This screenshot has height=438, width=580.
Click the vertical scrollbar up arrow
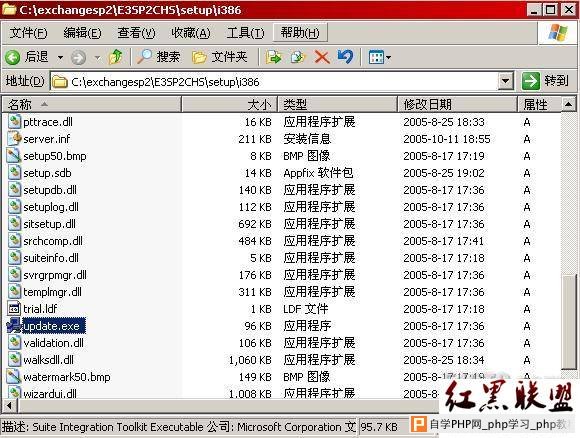pyautogui.click(x=568, y=105)
